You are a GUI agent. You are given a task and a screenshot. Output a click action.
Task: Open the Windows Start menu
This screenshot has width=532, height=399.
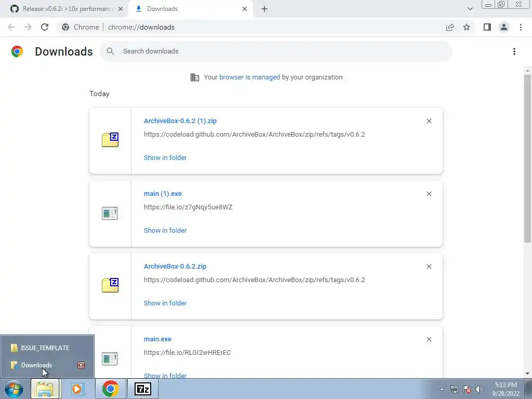(14, 389)
